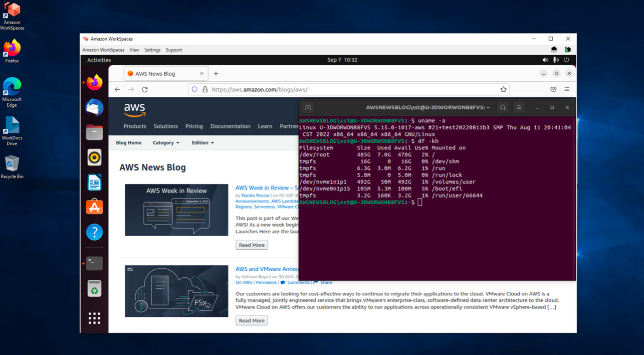Image resolution: width=644 pixels, height=355 pixels.
Task: Open the Pricing navigation item
Action: click(194, 126)
